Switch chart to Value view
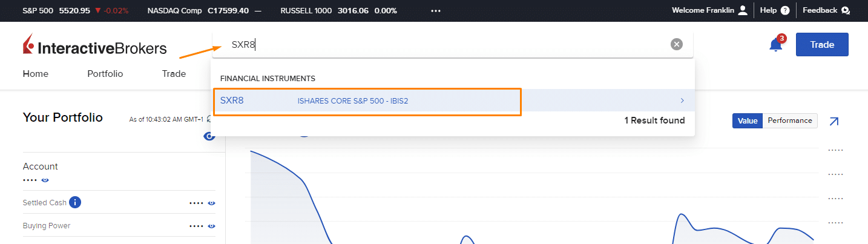The width and height of the screenshot is (868, 244). point(748,120)
